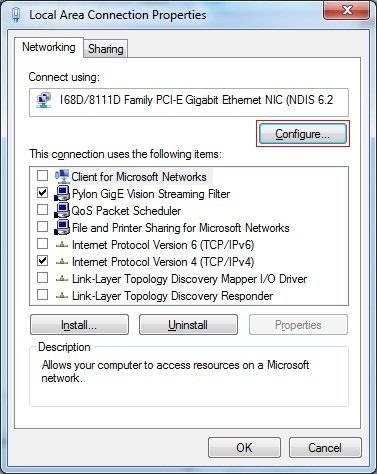Image resolution: width=377 pixels, height=474 pixels.
Task: Click Cancel to dismiss the dialog
Action: coord(325,448)
